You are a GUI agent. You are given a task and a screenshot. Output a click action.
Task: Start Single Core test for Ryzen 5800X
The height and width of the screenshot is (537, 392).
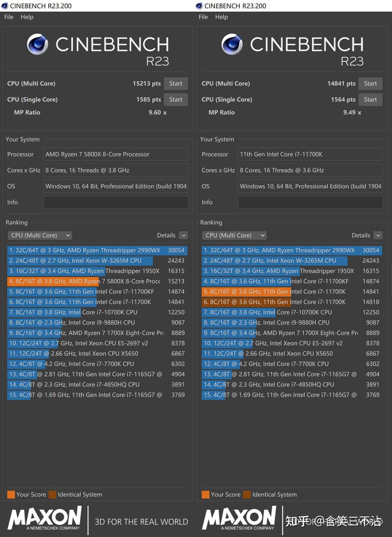pyautogui.click(x=175, y=100)
